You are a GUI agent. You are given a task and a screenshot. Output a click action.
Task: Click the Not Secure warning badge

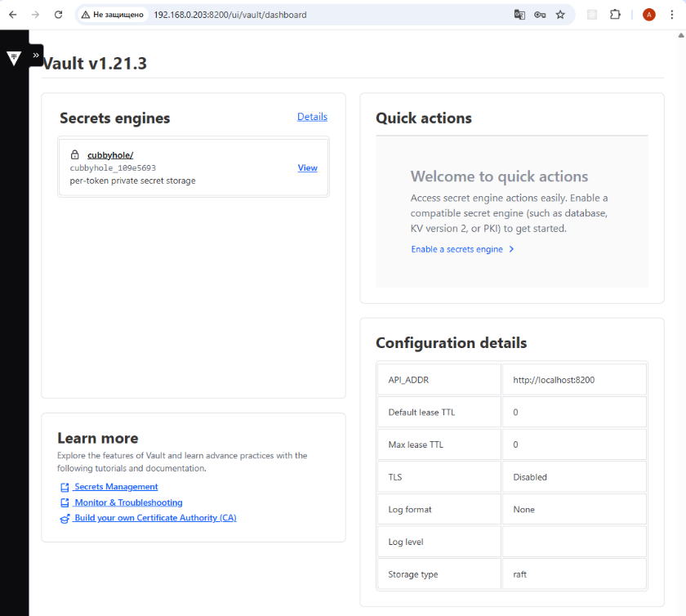click(113, 15)
